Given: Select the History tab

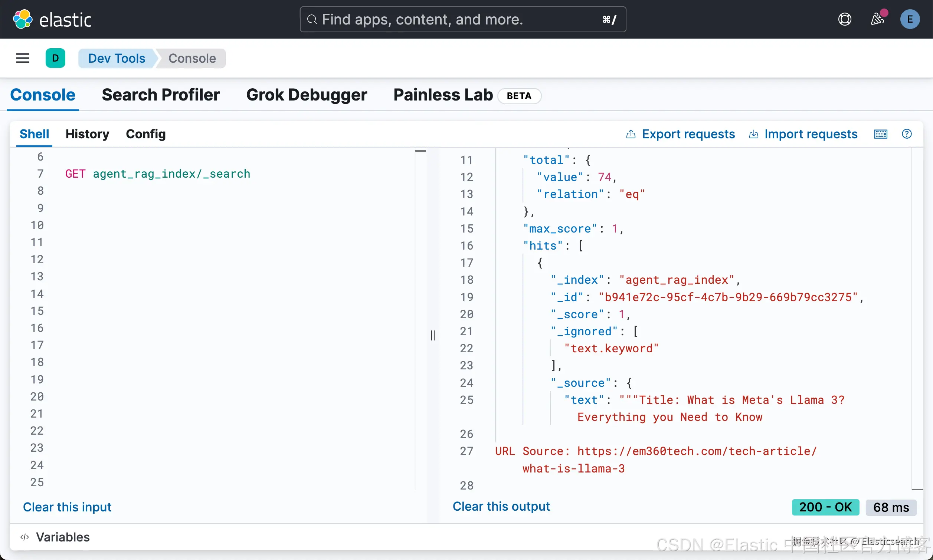Looking at the screenshot, I should point(87,134).
